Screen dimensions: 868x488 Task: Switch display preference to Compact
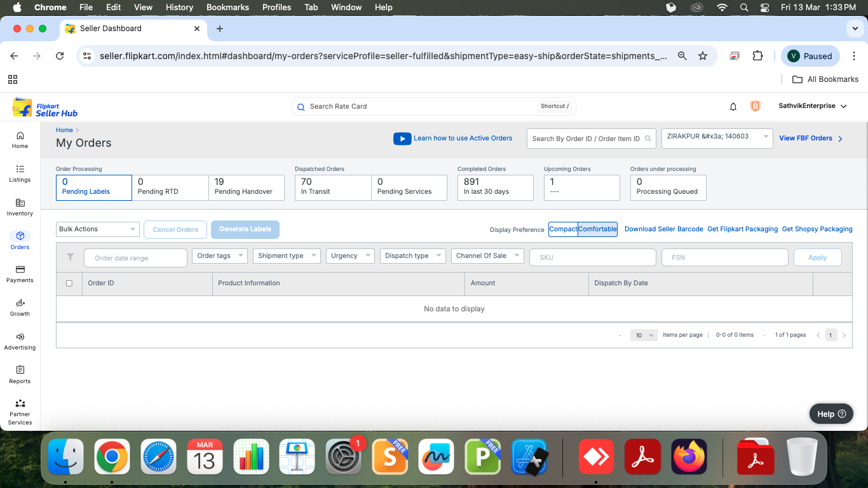[x=563, y=229]
